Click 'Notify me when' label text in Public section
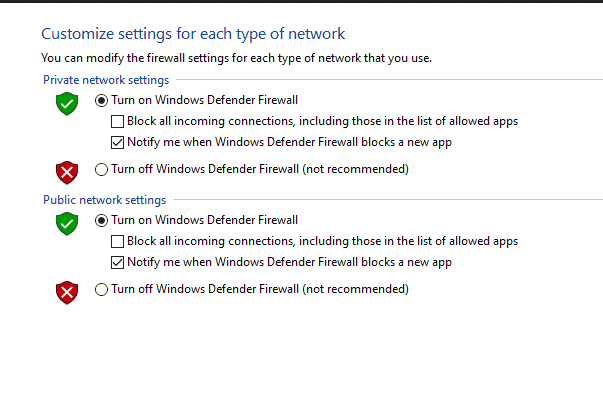The width and height of the screenshot is (603, 413). click(290, 262)
